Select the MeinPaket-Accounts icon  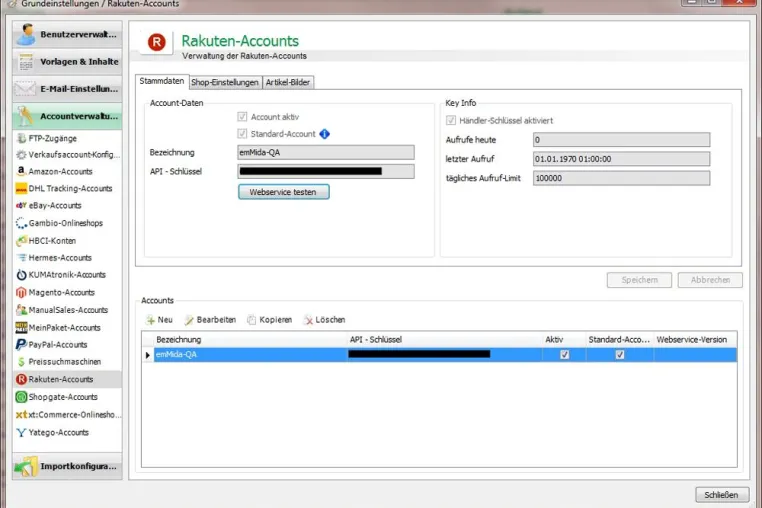pos(21,327)
